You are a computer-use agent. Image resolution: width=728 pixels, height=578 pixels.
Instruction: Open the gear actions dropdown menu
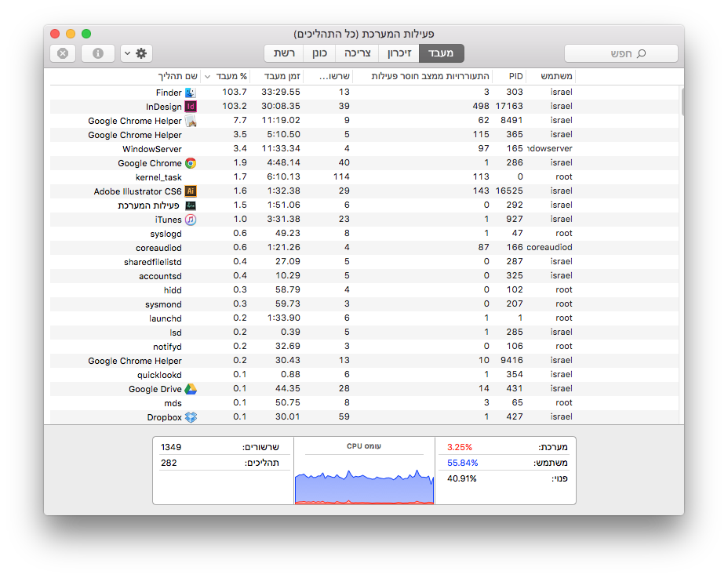(x=136, y=53)
